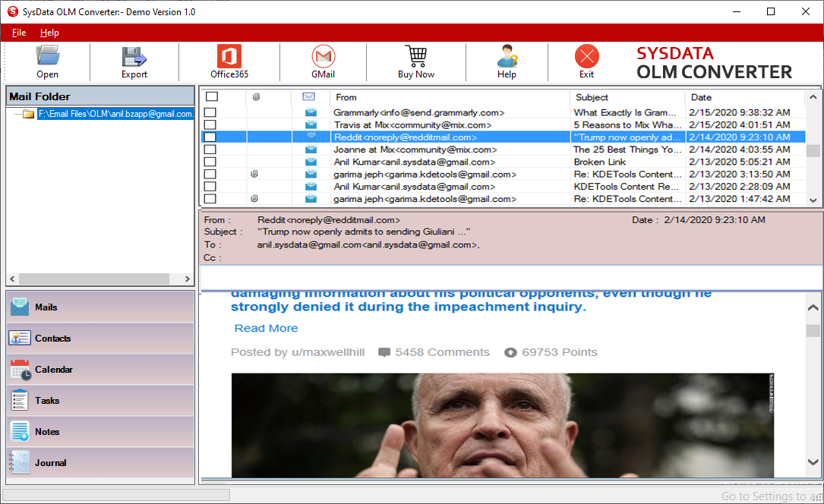Image resolution: width=824 pixels, height=504 pixels.
Task: Check the KDETools Content Re... Anil Kumar checkbox
Action: 210,187
